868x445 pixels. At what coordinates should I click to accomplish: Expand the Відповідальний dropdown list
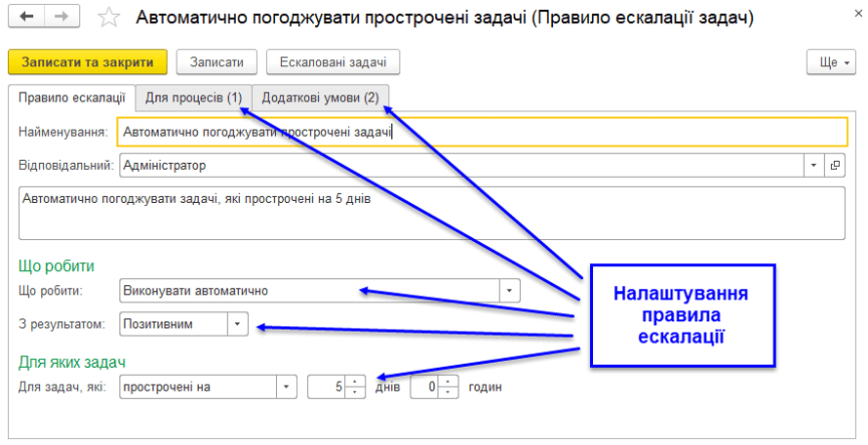(813, 166)
